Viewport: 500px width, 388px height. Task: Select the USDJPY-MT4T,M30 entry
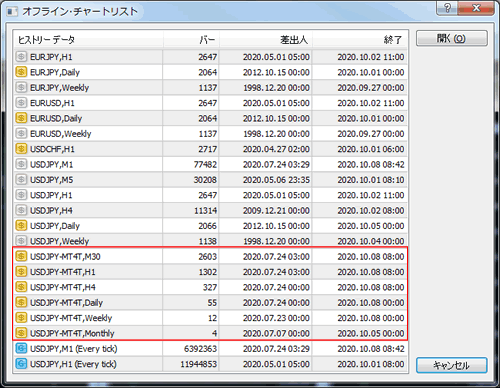65,256
